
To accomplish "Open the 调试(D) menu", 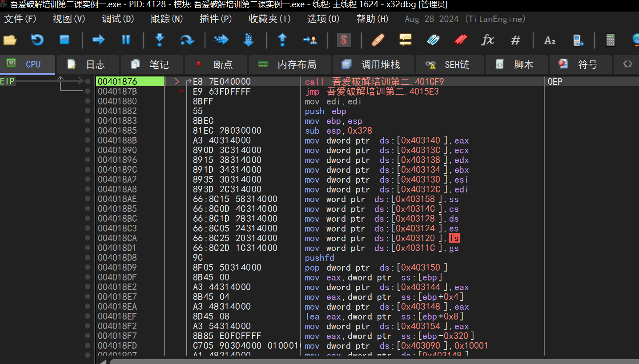I will (x=118, y=19).
